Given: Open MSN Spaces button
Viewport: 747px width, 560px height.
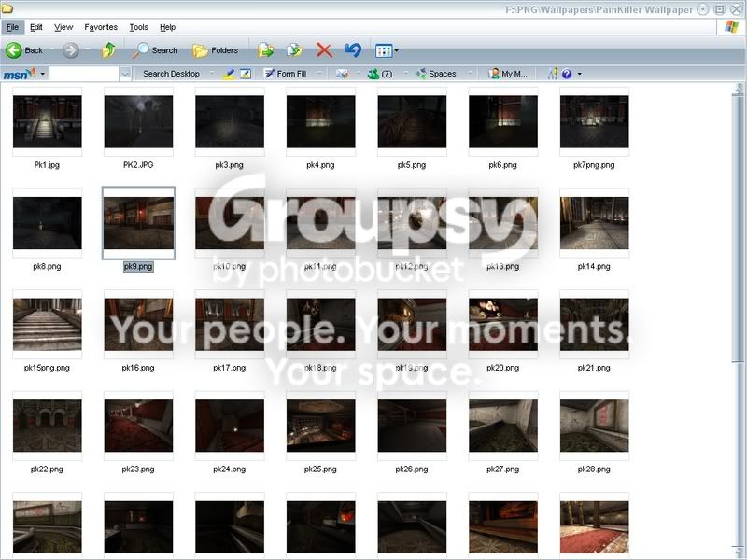Looking at the screenshot, I should tap(436, 74).
